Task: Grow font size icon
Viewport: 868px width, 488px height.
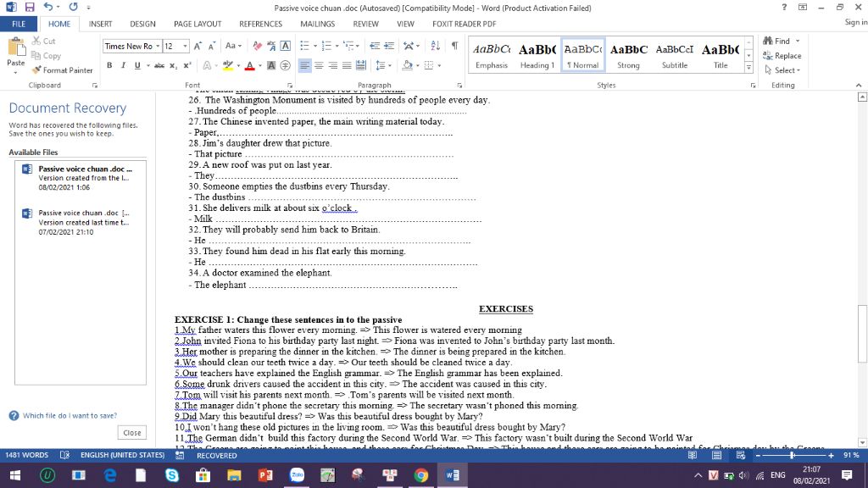Action: pos(198,46)
